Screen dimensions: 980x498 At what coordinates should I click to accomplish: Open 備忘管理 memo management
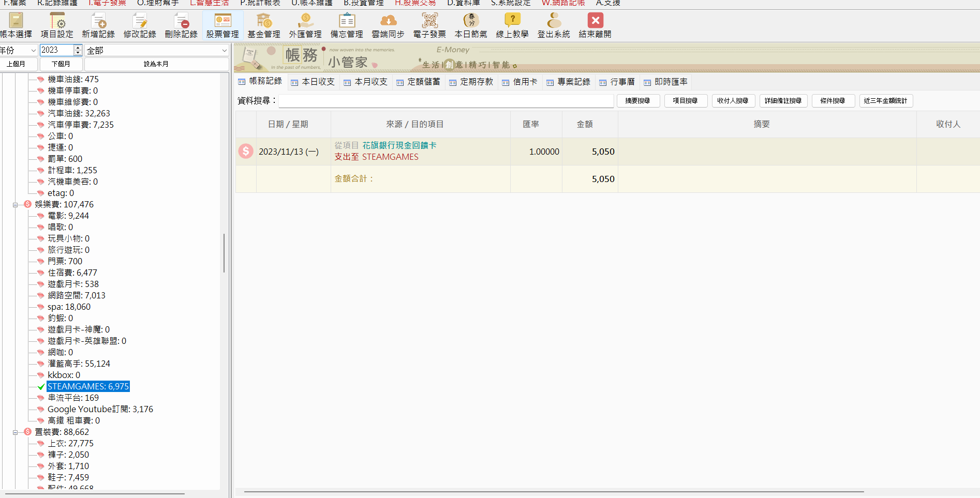(x=347, y=26)
